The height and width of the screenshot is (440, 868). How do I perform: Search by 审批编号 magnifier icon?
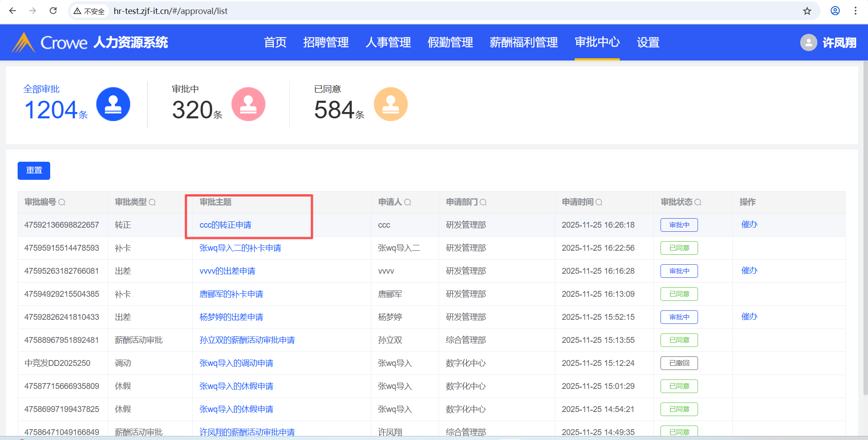click(62, 202)
